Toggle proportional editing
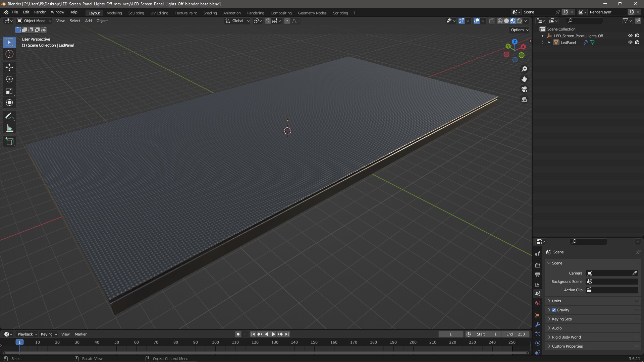Screen dimensions: 644x362 [x=287, y=21]
